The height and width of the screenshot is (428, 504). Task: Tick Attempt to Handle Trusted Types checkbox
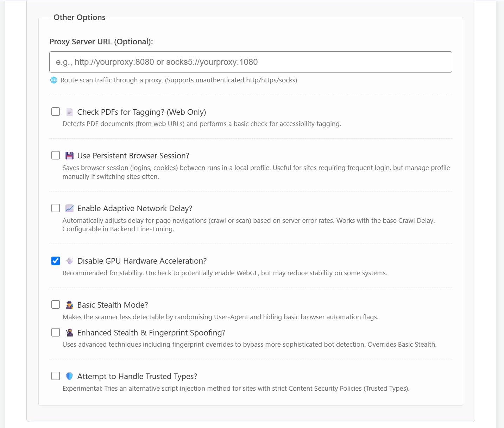tap(56, 376)
